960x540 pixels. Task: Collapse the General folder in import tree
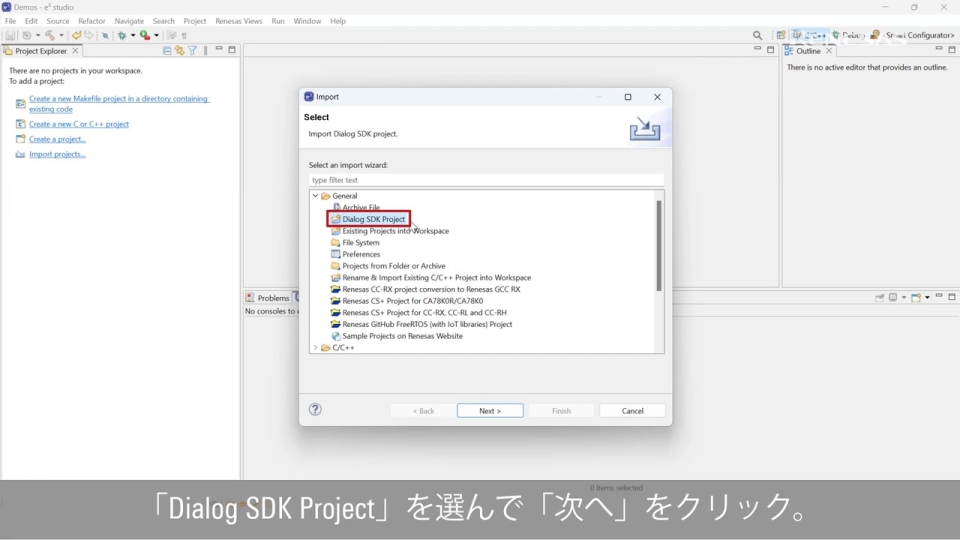pyautogui.click(x=315, y=196)
